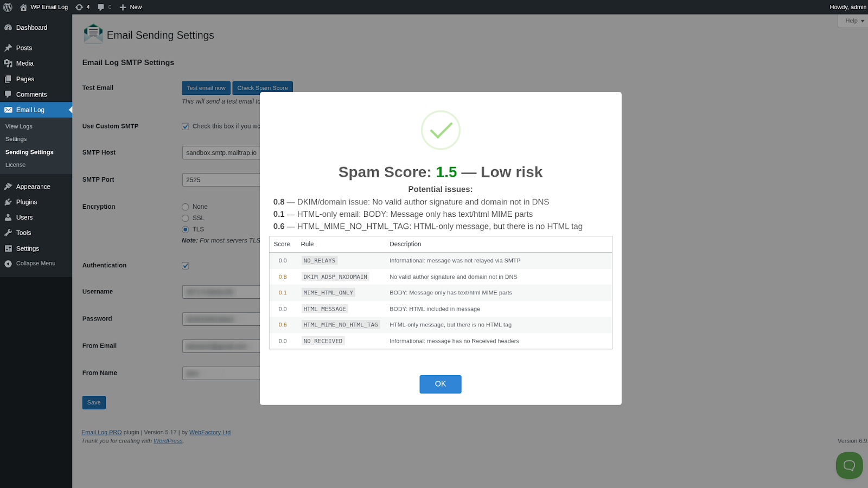
Task: Select the Users sidebar icon
Action: (x=9, y=217)
